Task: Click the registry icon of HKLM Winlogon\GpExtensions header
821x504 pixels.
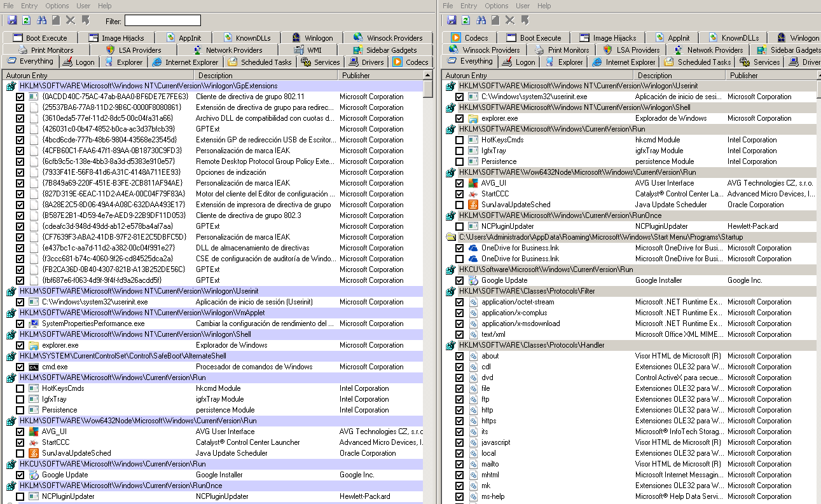Action: click(11, 86)
